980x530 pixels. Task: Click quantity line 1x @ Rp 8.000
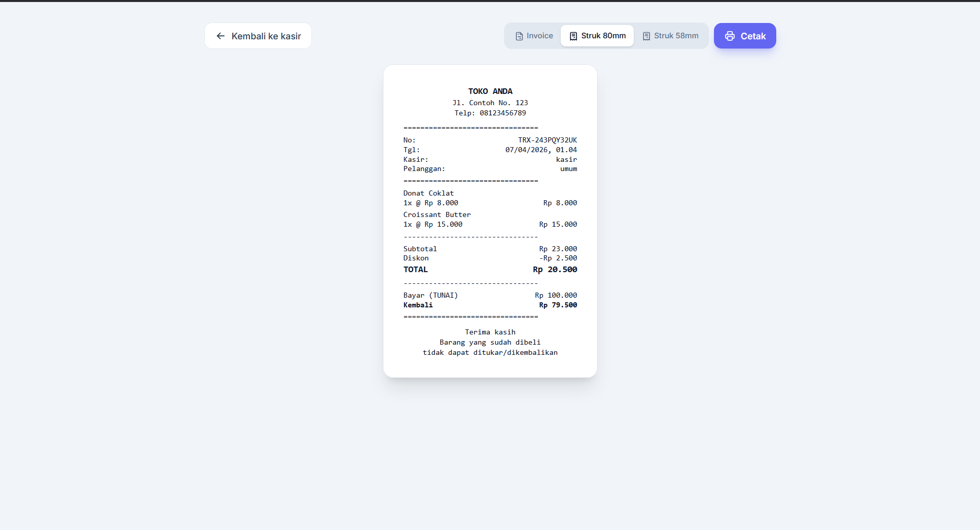[x=431, y=203]
